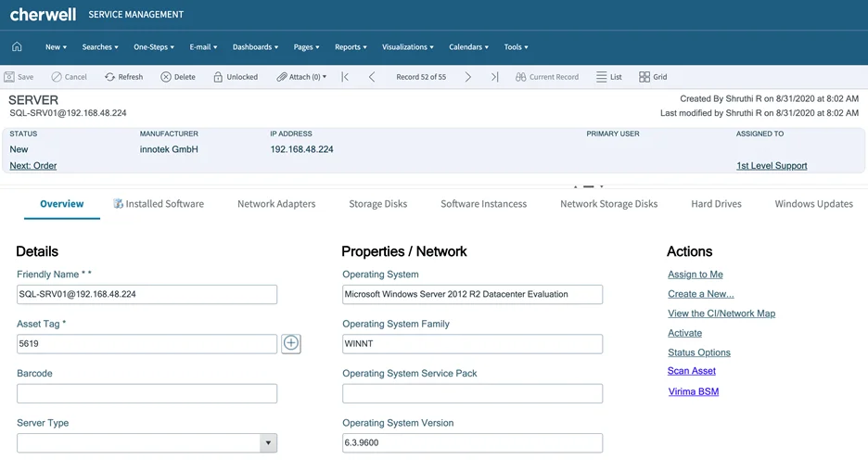Viewport: 868px width, 460px height.
Task: Click the Assign to Me link
Action: point(695,275)
